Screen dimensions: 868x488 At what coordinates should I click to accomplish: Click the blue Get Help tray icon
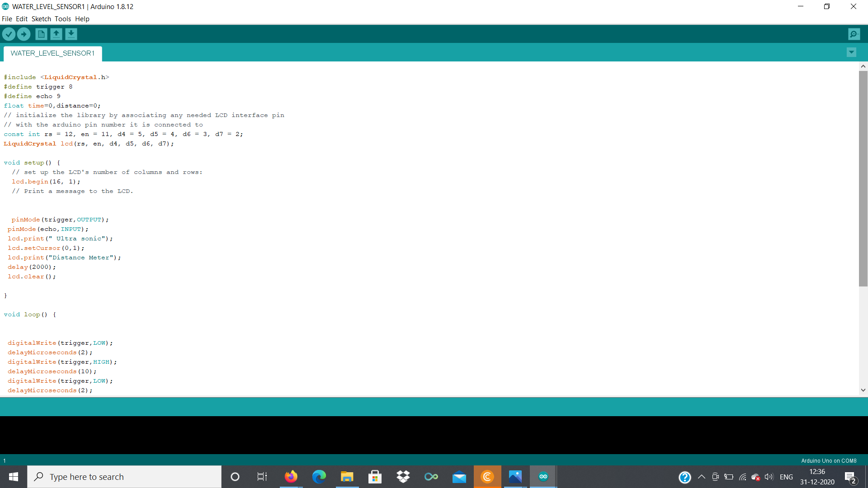point(684,477)
